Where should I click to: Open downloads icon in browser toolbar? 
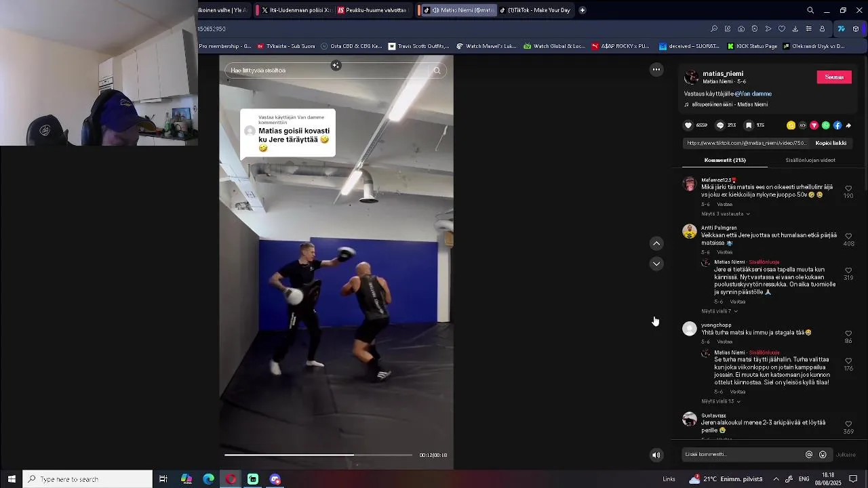(x=795, y=29)
